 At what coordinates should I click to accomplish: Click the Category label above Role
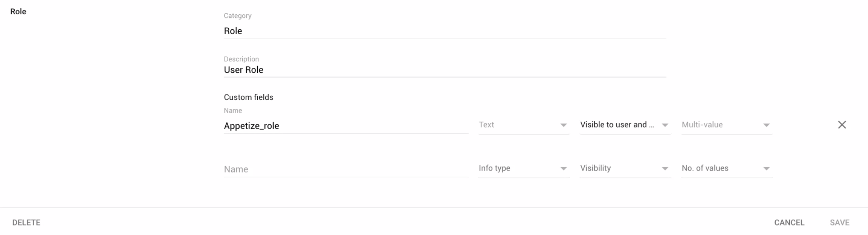237,16
